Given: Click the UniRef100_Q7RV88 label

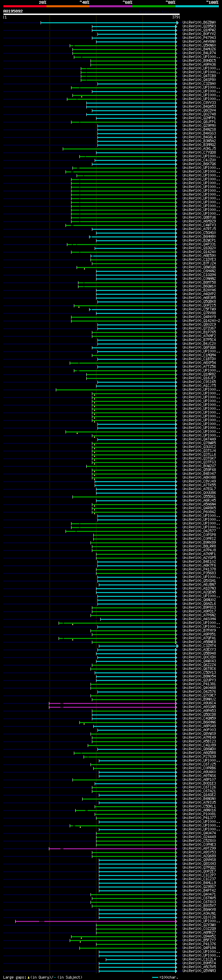Looking at the screenshot, I should click(x=199, y=313).
